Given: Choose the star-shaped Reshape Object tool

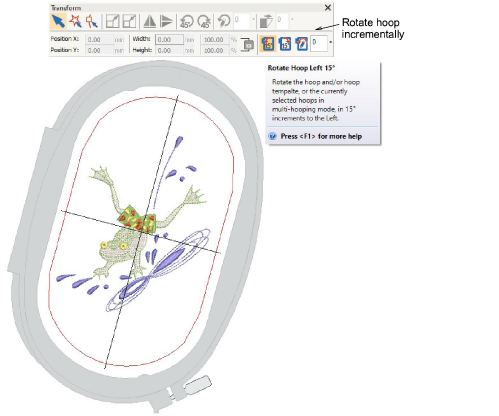Looking at the screenshot, I should click(x=76, y=21).
